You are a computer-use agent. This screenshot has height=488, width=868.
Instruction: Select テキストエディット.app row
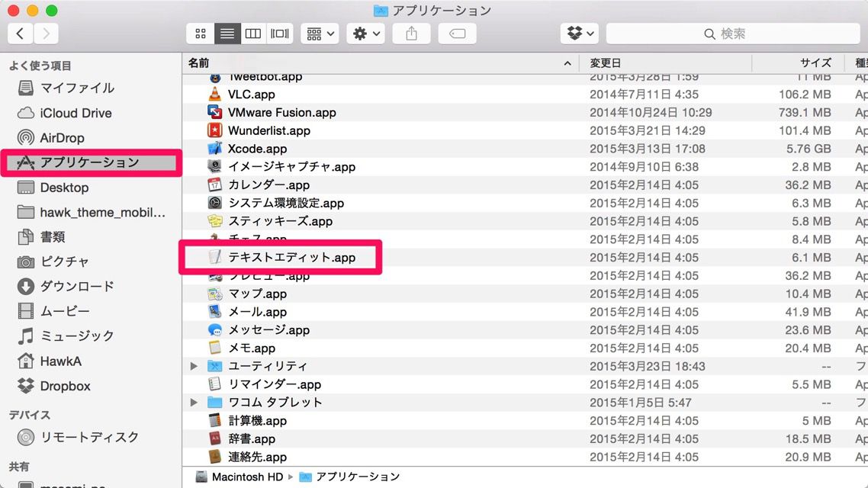click(x=525, y=257)
